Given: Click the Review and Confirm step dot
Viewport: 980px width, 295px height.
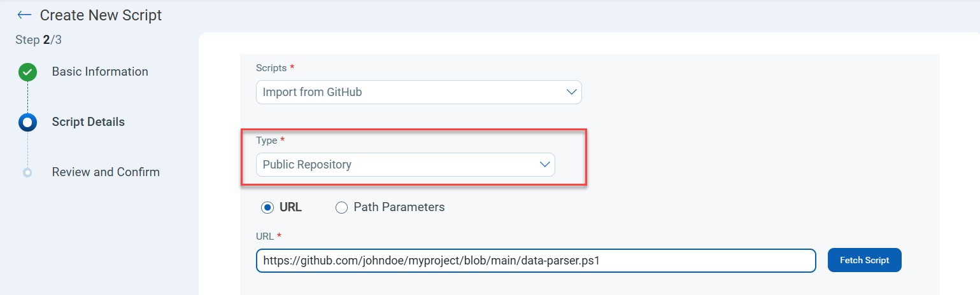Looking at the screenshot, I should click(27, 172).
